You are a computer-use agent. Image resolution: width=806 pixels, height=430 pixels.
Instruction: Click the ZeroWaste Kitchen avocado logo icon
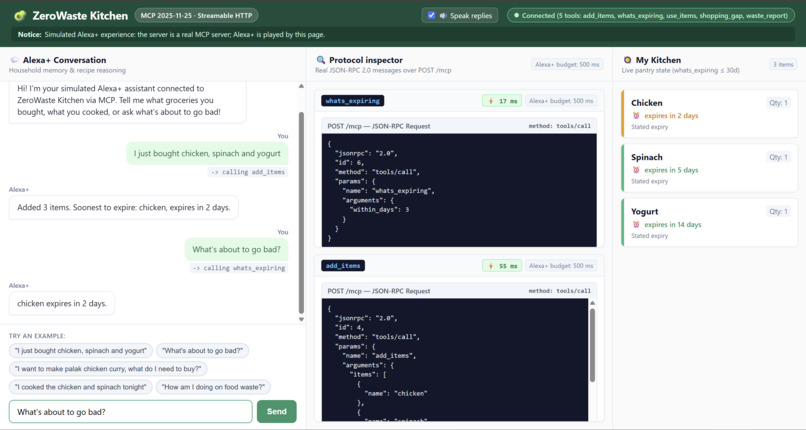(x=20, y=15)
